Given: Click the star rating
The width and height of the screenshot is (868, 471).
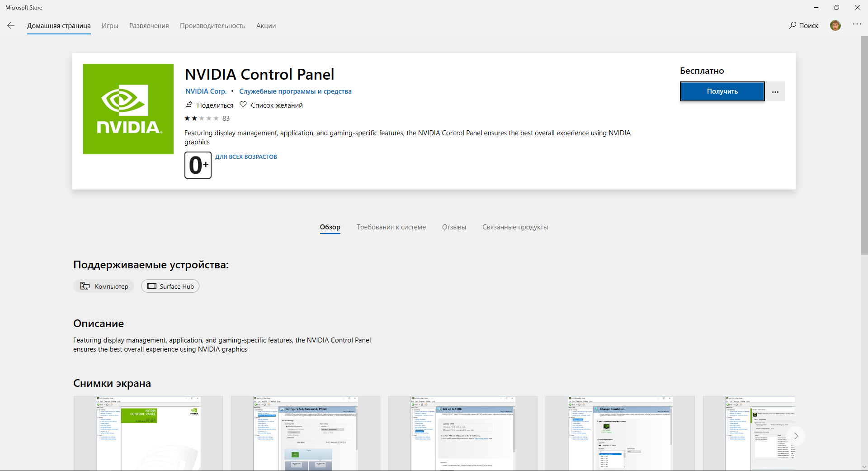Looking at the screenshot, I should point(202,119).
